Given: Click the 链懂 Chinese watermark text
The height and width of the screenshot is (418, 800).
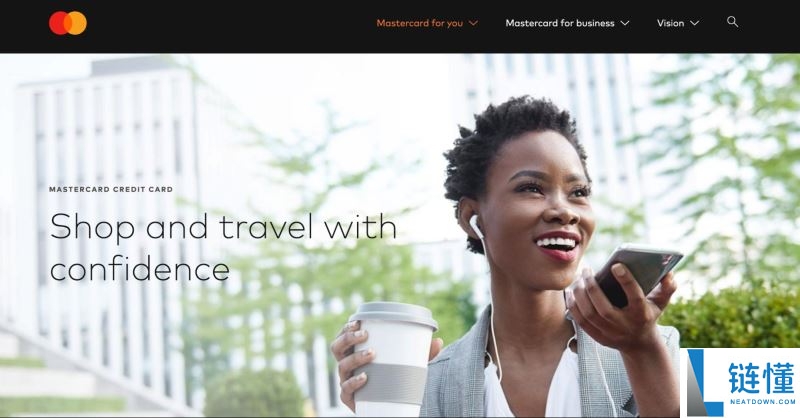Looking at the screenshot, I should (x=761, y=378).
